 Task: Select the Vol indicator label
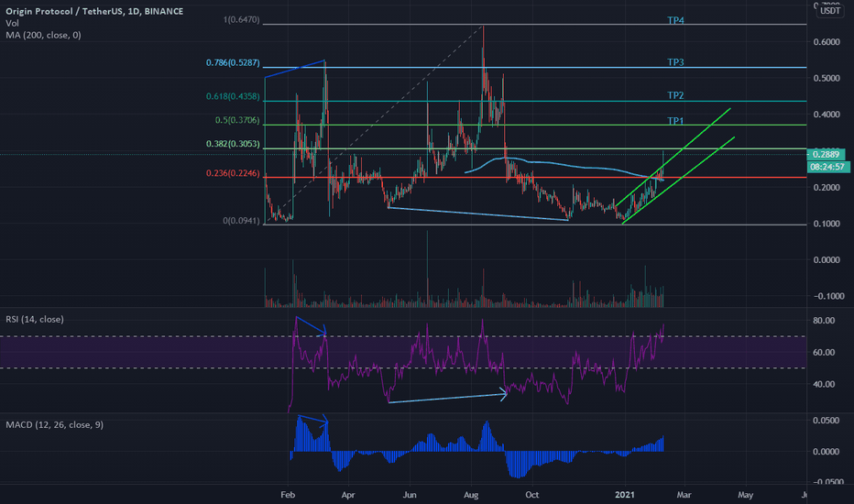(13, 23)
